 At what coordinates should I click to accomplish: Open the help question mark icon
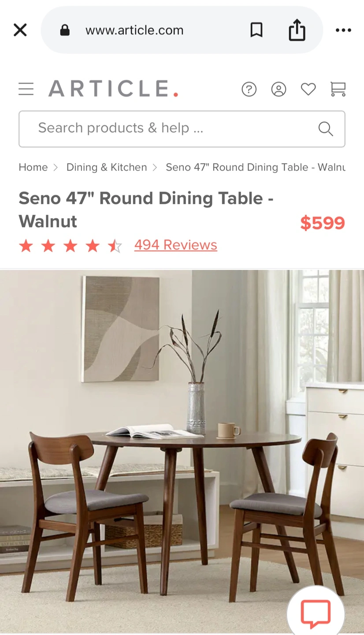[x=249, y=89]
